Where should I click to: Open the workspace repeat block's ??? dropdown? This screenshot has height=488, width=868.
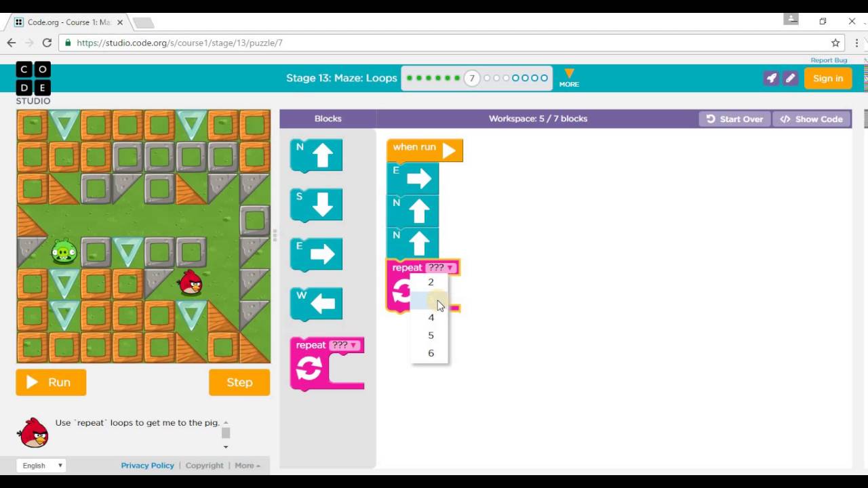tap(441, 268)
